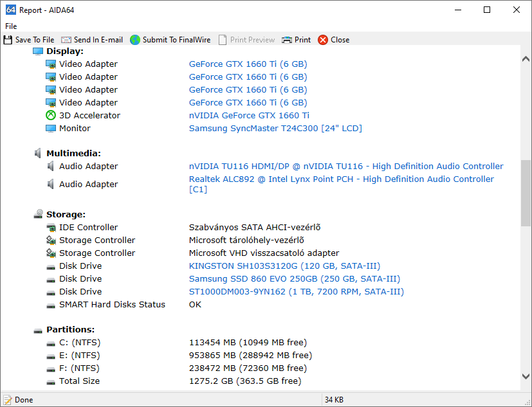Click the 'F: (NTFS)' partition label
Viewport: 532px width, 407px height.
tap(79, 368)
